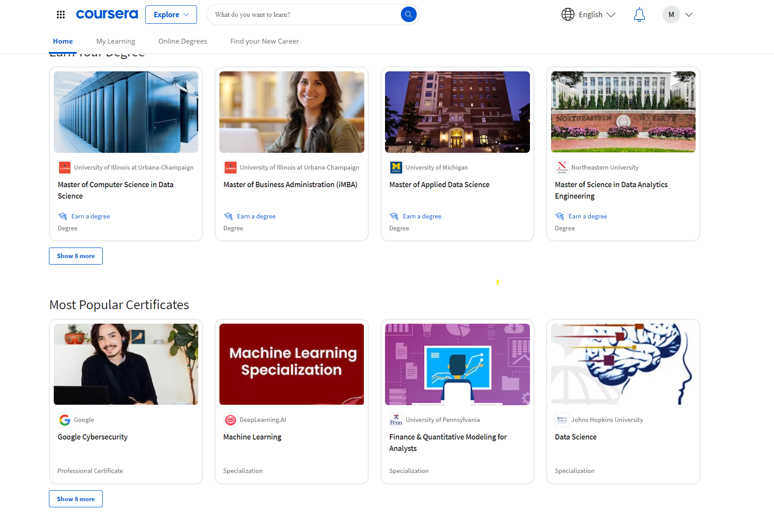Click graduation cap icon on iMBA card

[229, 216]
